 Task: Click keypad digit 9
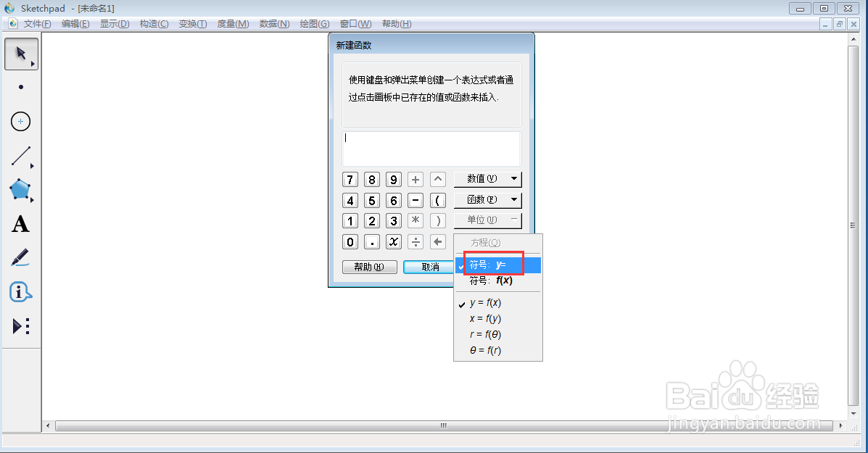394,180
